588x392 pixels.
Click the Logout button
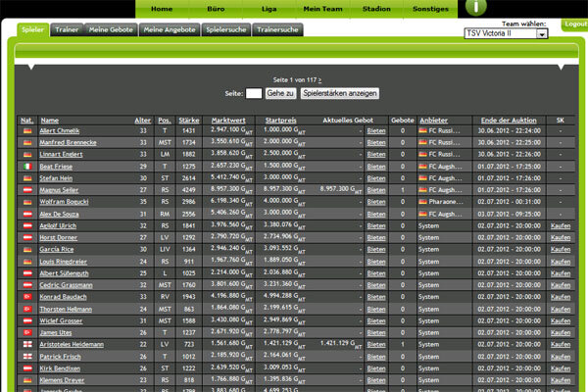point(575,24)
